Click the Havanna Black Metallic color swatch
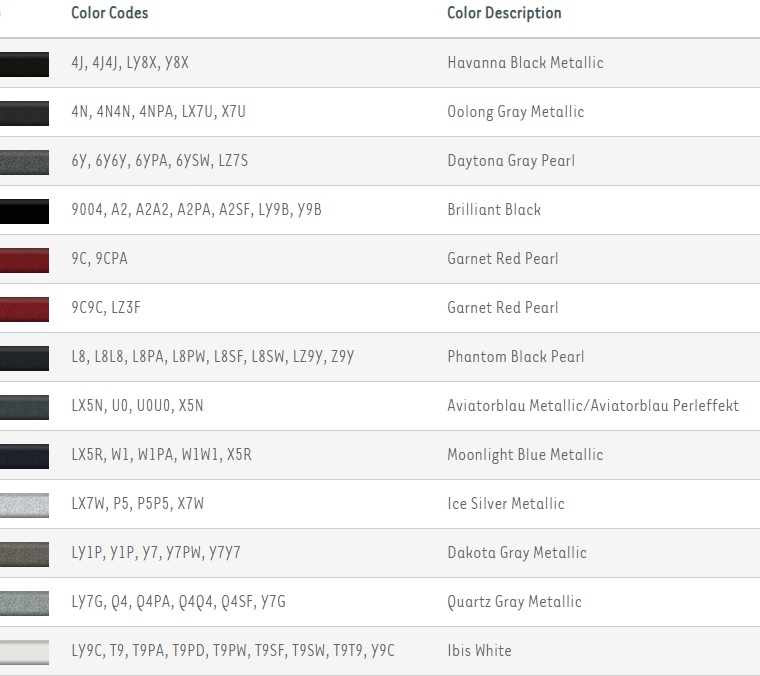Screen dimensions: 760x676 (x=24, y=63)
